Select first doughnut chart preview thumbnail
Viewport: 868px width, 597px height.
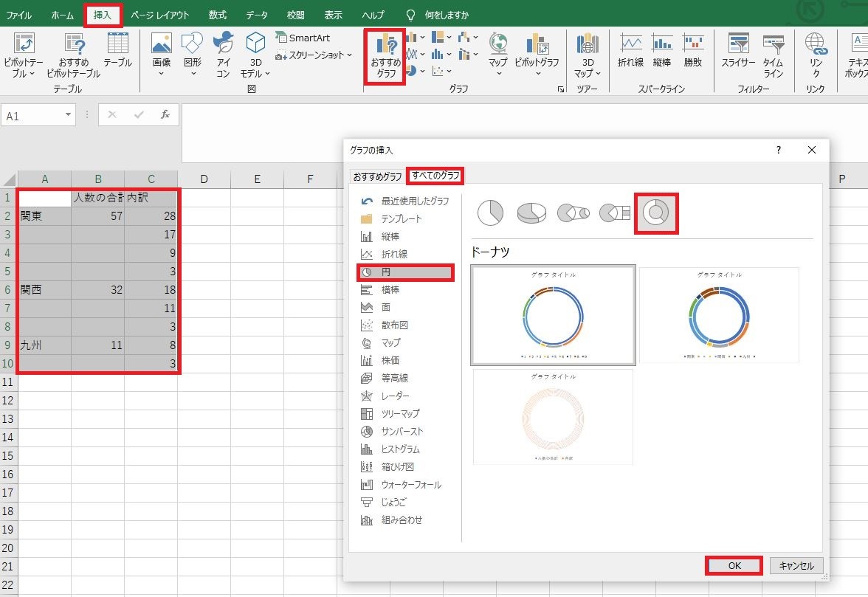(553, 315)
